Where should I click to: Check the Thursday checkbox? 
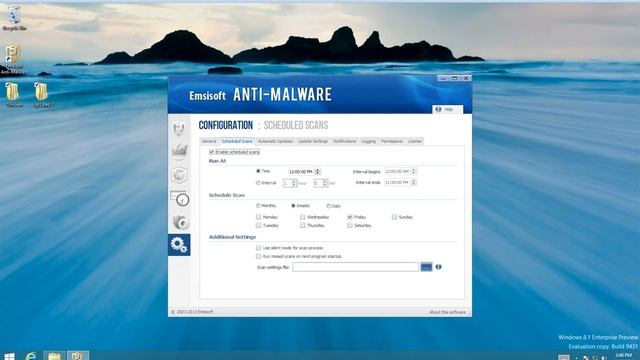pos(302,225)
